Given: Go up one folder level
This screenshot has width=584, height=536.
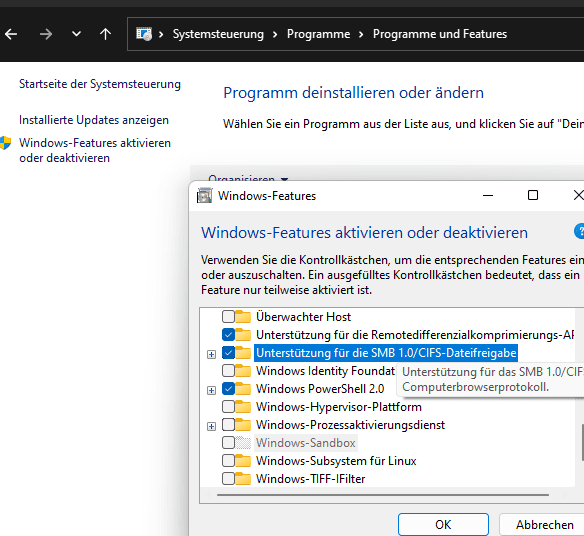Looking at the screenshot, I should [x=105, y=34].
